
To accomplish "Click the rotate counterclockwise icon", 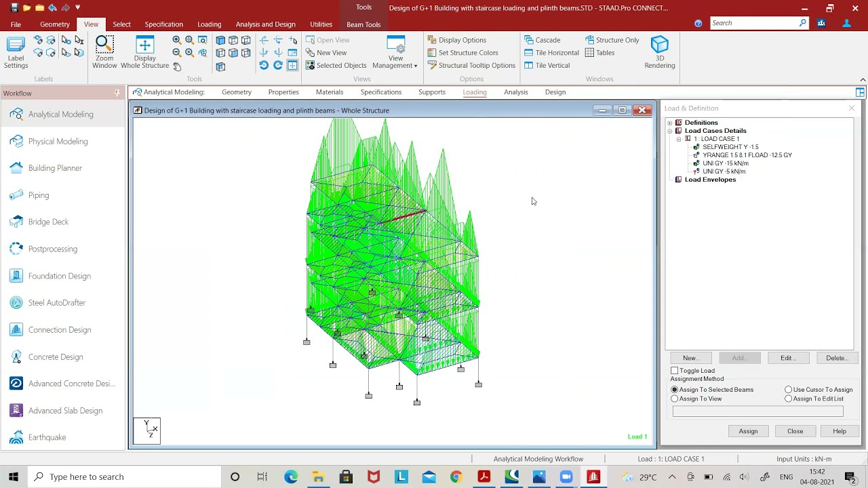I will pos(264,65).
